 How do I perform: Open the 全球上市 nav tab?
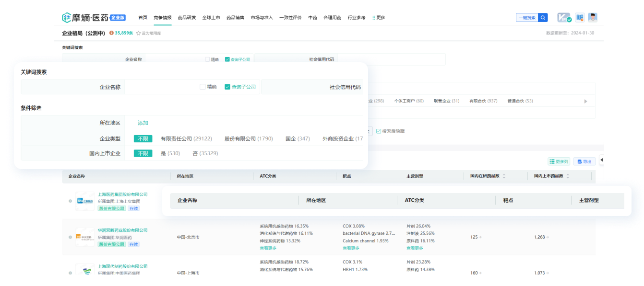tap(211, 18)
